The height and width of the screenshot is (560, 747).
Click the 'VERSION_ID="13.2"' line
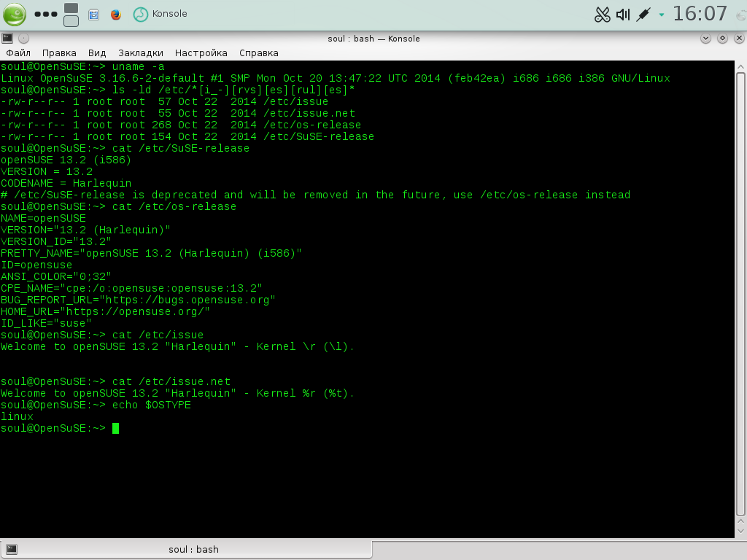pos(55,242)
